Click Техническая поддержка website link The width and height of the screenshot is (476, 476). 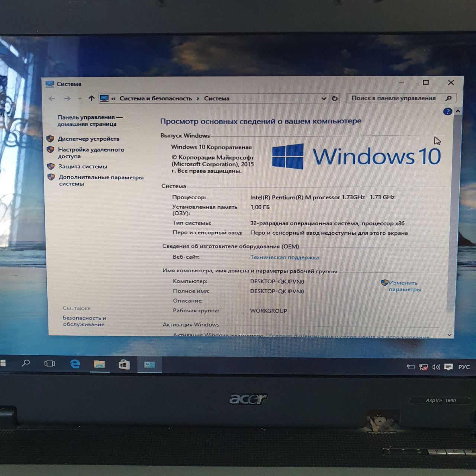[284, 257]
